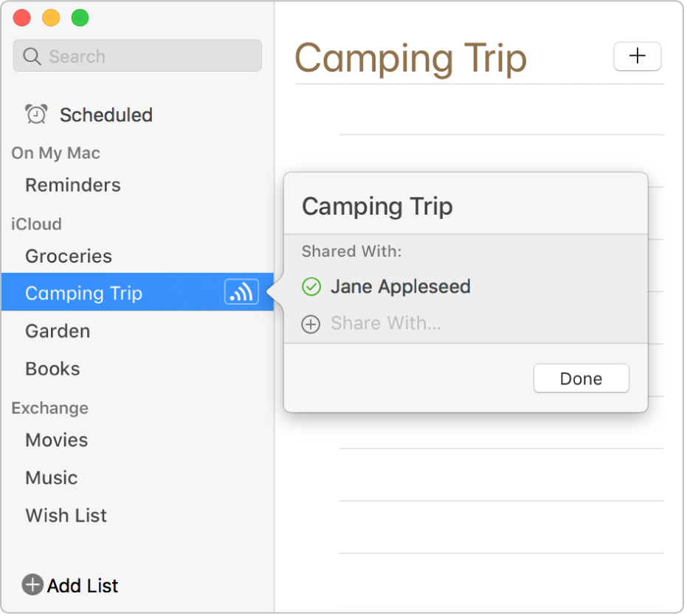Click the plus icon next to Add List
The image size is (687, 616).
[32, 585]
